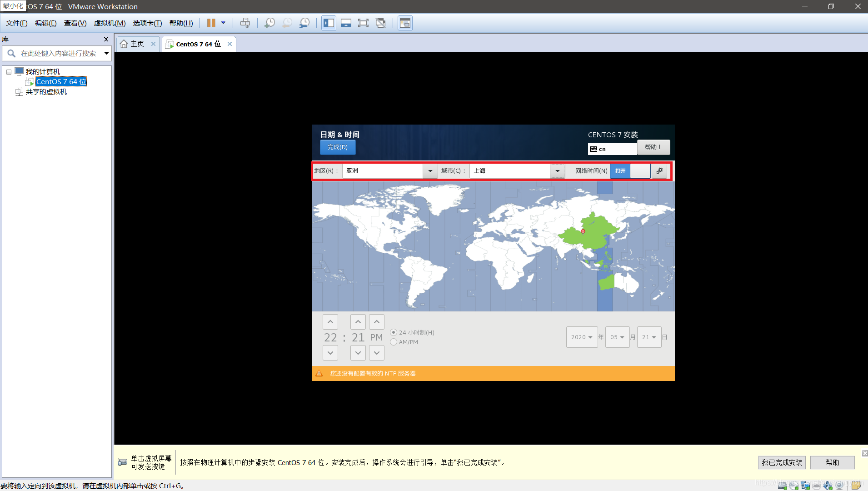Click the CD/DVD drive status icon
Screen dimensions: 868x491
pos(794,485)
